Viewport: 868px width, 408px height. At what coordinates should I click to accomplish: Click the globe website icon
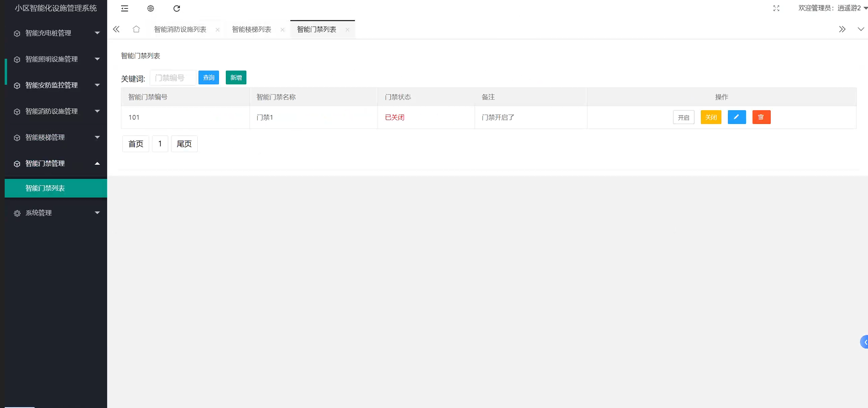tap(151, 8)
